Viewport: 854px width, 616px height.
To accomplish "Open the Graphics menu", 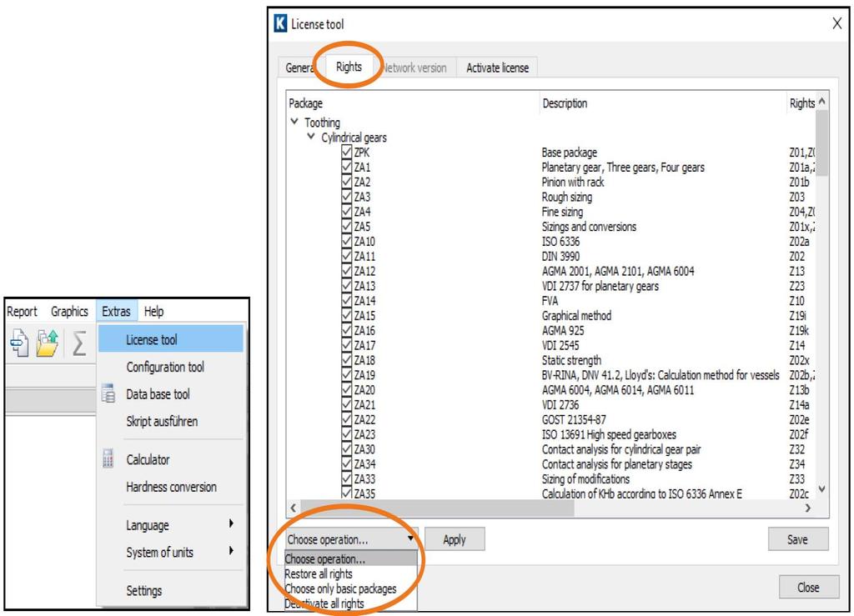I will point(69,311).
